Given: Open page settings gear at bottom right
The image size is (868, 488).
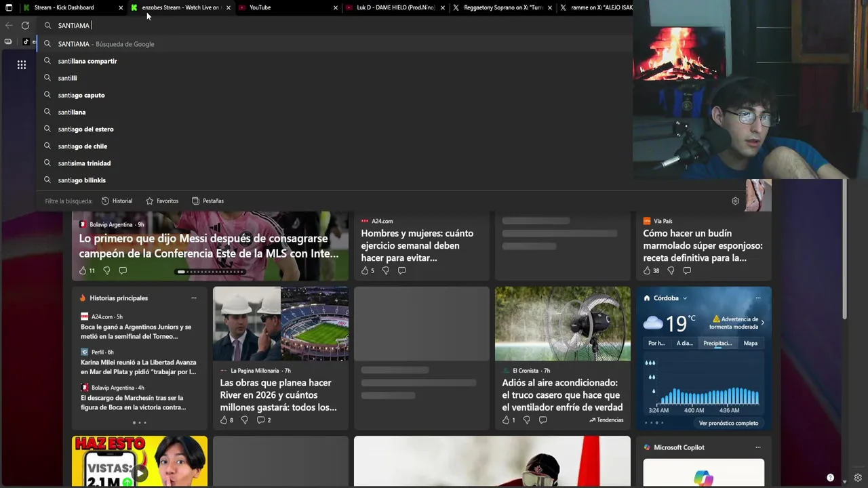Looking at the screenshot, I should point(858,478).
